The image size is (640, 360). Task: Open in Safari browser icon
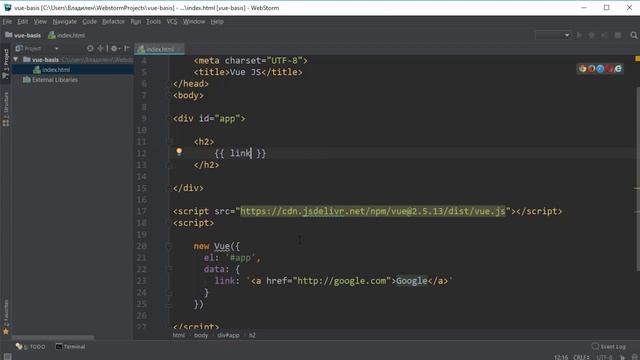pos(600,69)
